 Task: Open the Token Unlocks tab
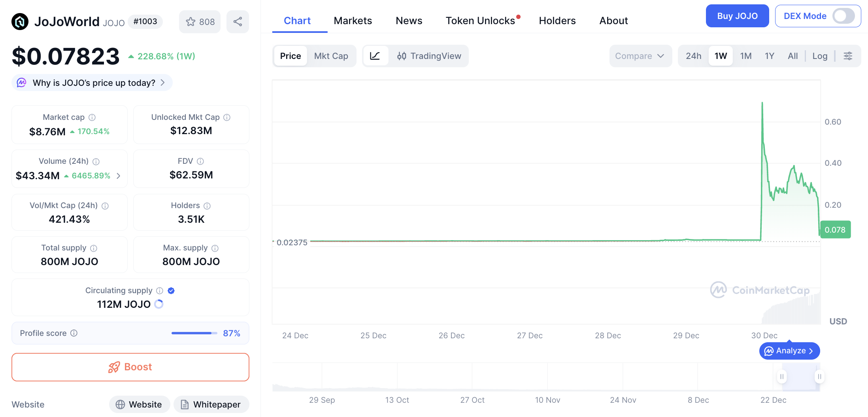click(x=480, y=21)
